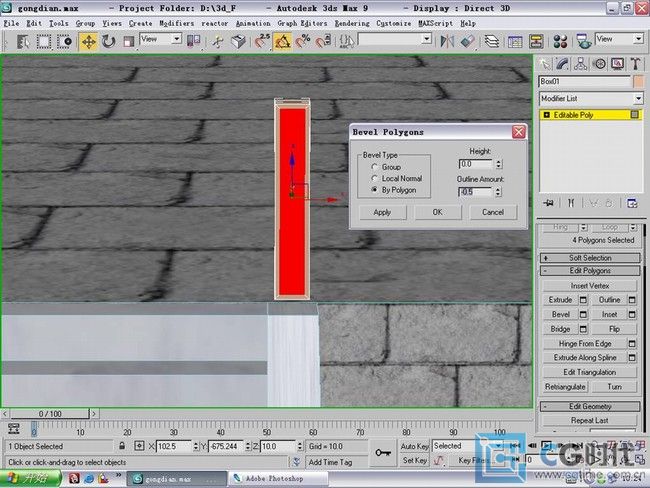This screenshot has width=650, height=488.
Task: Toggle the Set Key button
Action: pos(414,460)
